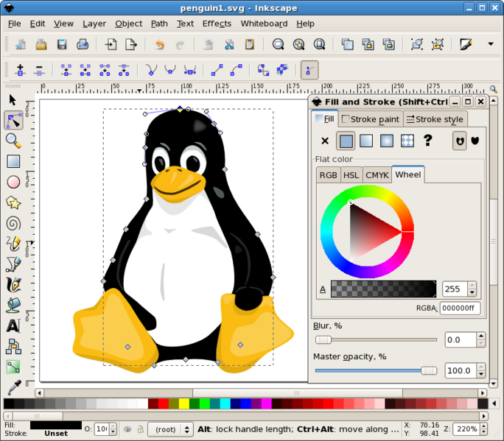
Task: Click the Zoom to fit selection icon
Action: 278,44
